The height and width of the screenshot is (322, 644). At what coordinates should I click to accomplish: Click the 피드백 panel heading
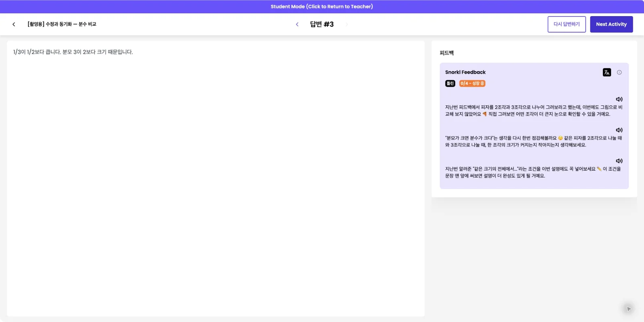(x=447, y=53)
